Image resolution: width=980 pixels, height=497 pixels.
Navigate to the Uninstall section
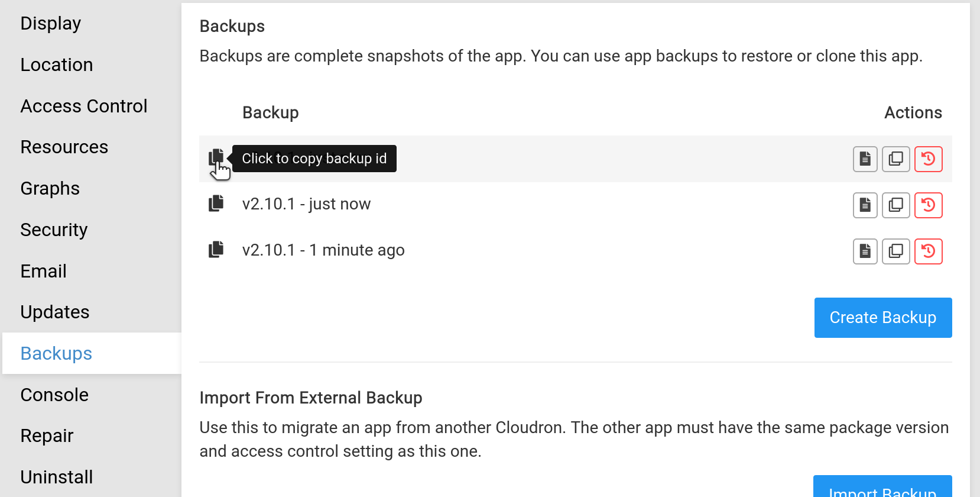[x=57, y=477]
